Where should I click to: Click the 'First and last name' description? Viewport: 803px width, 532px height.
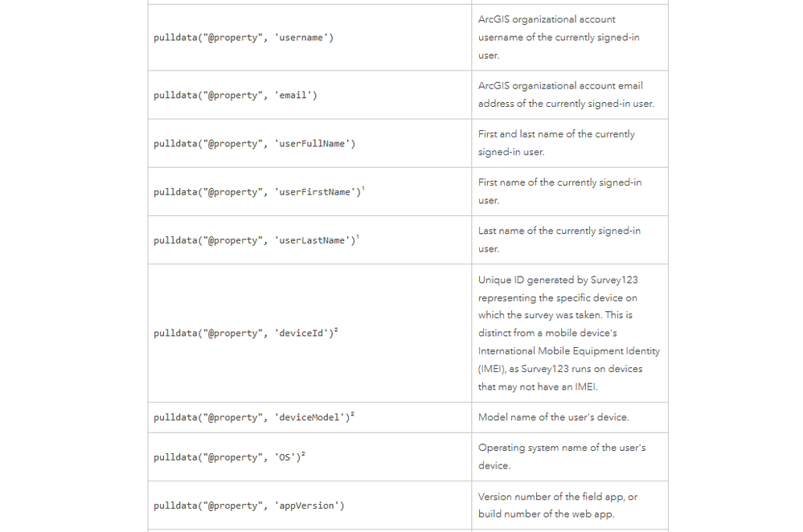556,143
